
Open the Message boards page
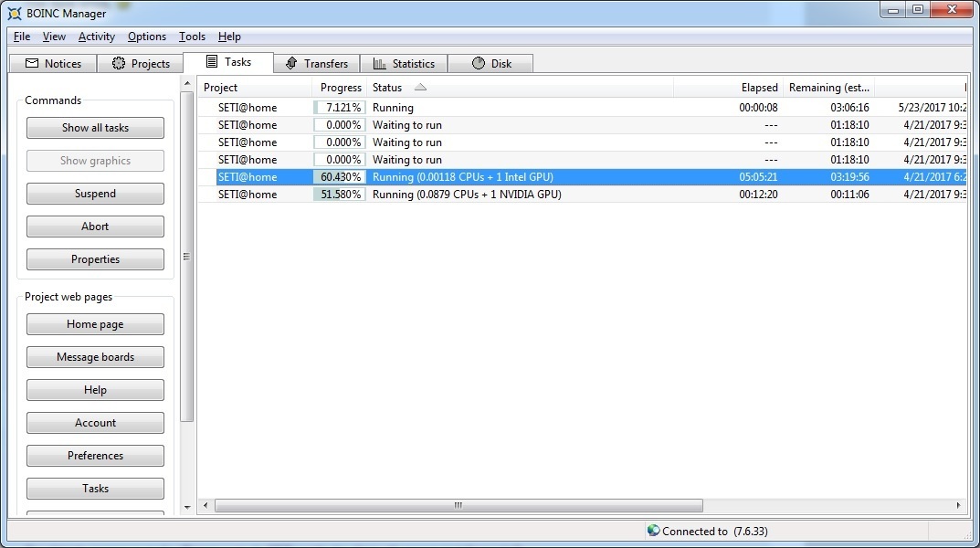point(95,357)
